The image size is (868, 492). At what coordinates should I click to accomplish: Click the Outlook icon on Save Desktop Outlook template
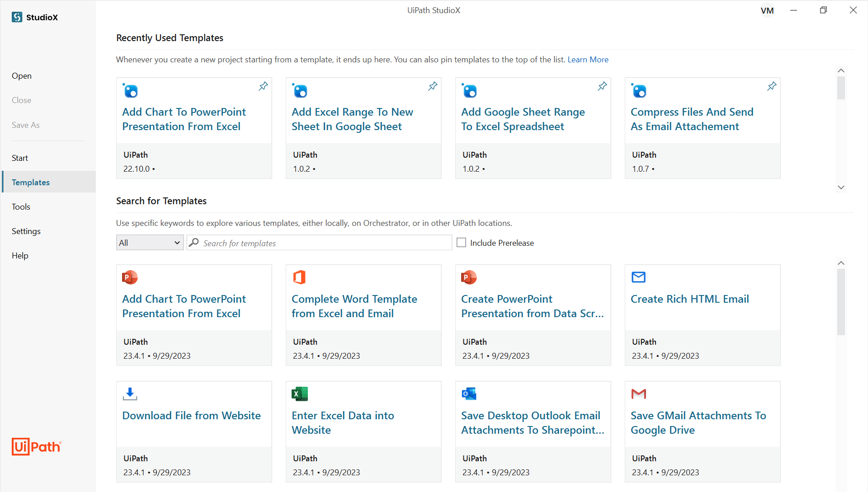pos(469,394)
